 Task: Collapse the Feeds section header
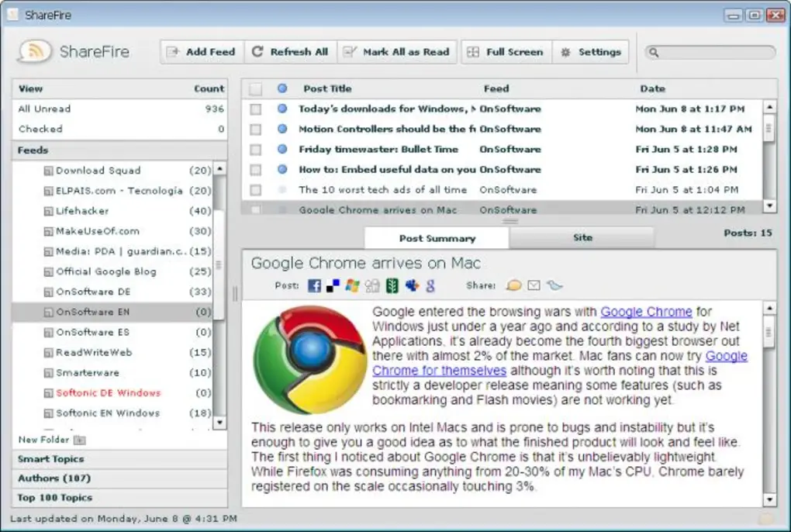click(x=119, y=150)
